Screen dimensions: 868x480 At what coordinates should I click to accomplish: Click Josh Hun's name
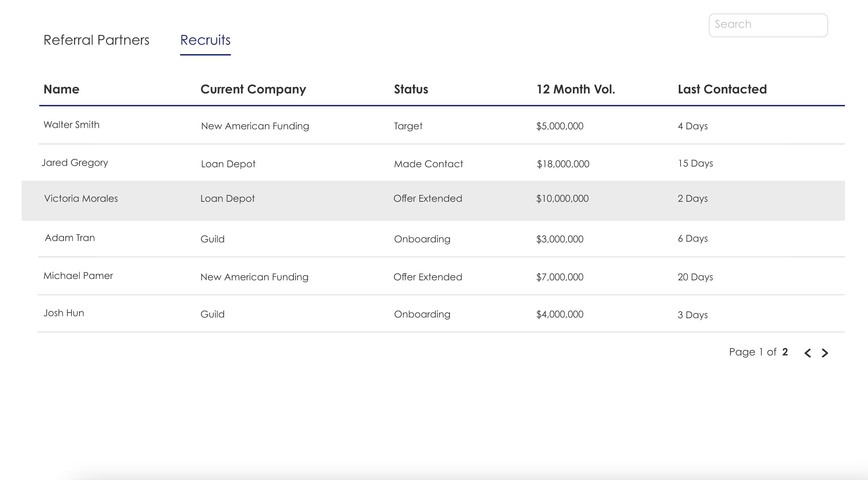[x=64, y=313]
